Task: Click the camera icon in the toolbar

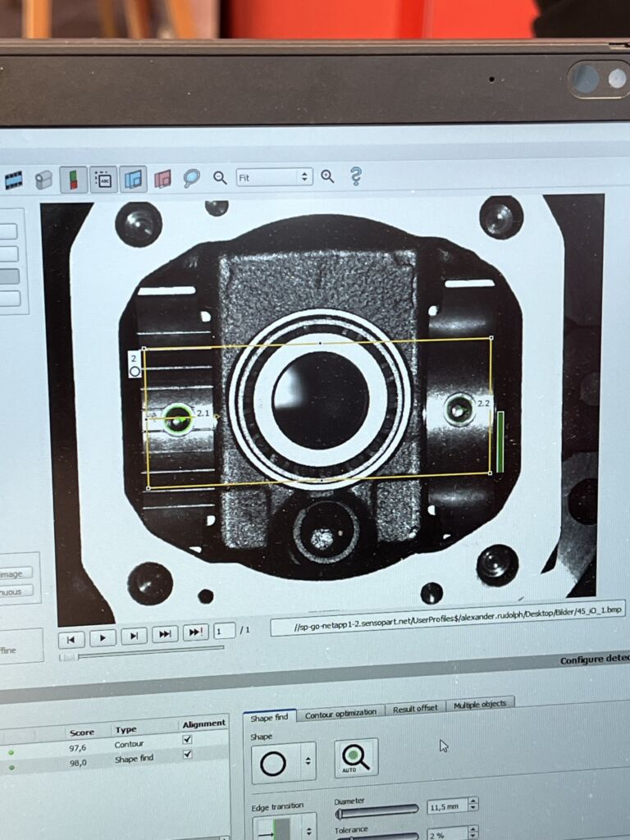Action: (43, 180)
